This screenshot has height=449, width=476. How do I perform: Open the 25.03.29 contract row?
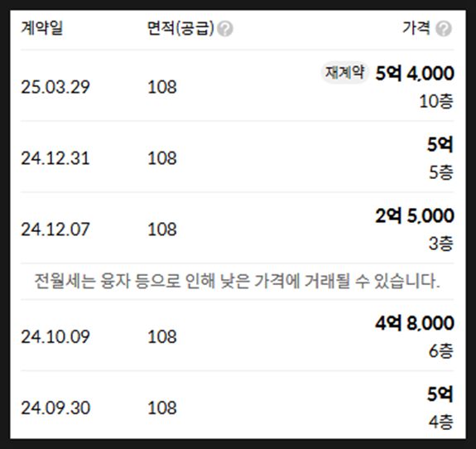[x=238, y=85]
